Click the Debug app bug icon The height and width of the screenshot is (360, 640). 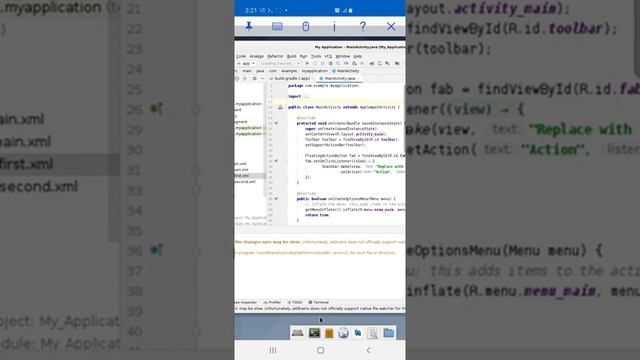click(331, 64)
